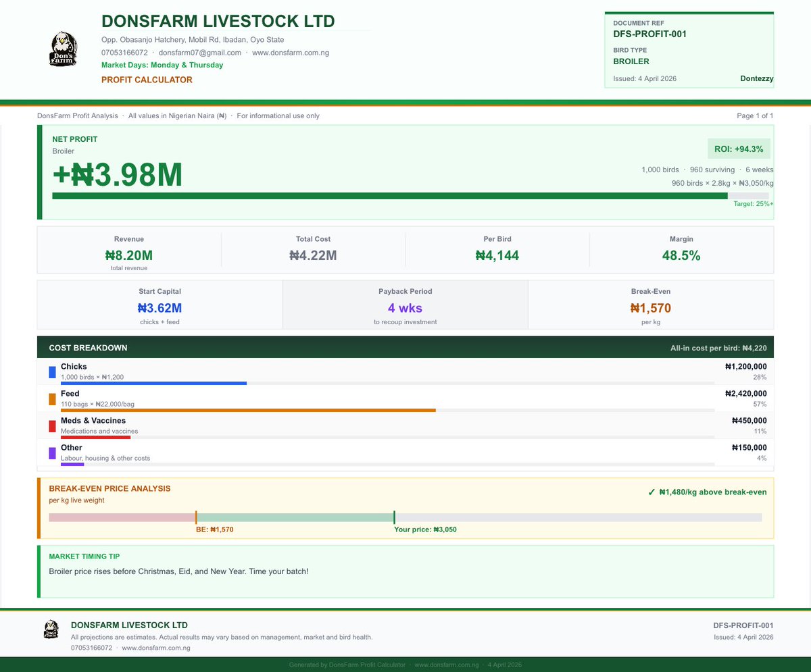Click the green net profit progress bar
The height and width of the screenshot is (672, 811).
coord(390,196)
